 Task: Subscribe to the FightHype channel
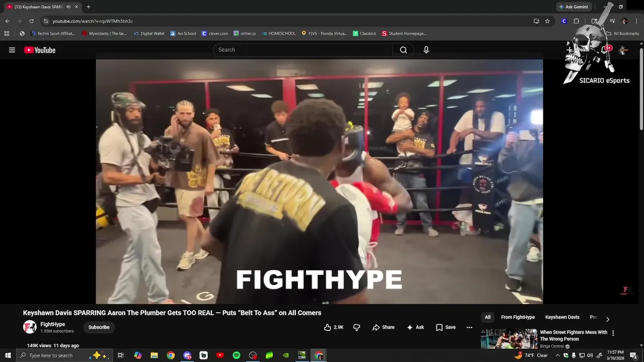[99, 327]
